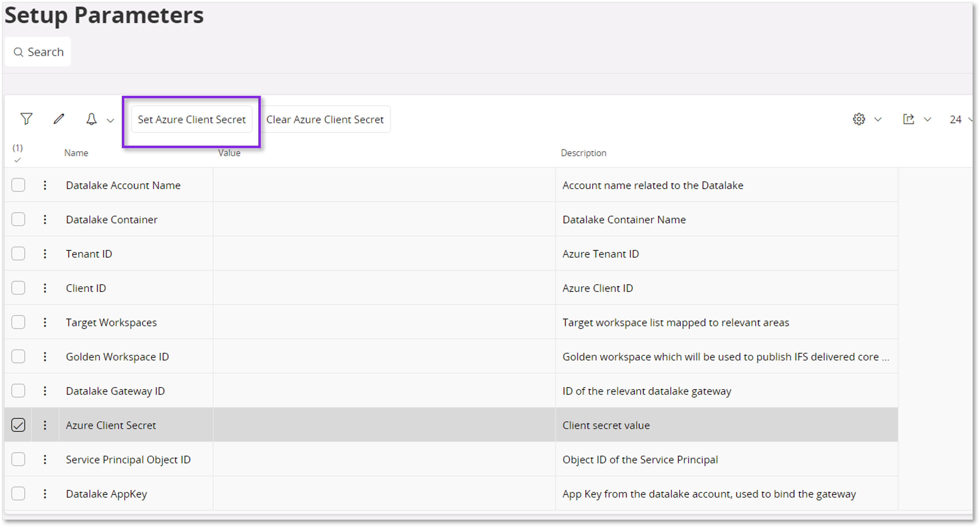Image resolution: width=980 pixels, height=527 pixels.
Task: Click the Set Azure Client Secret button
Action: (x=191, y=119)
